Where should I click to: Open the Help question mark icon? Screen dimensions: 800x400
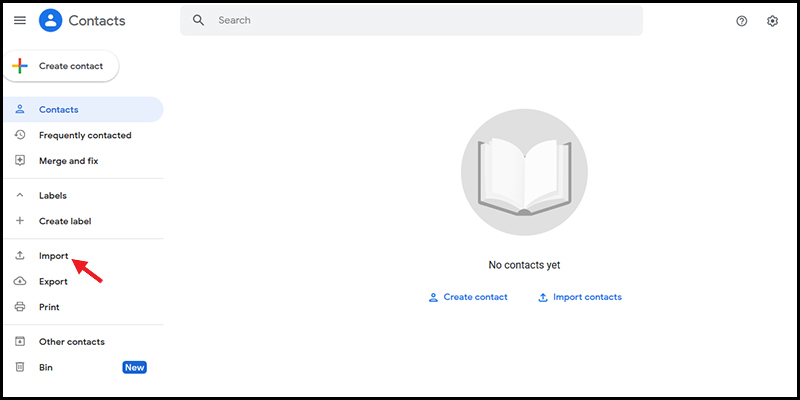(742, 21)
